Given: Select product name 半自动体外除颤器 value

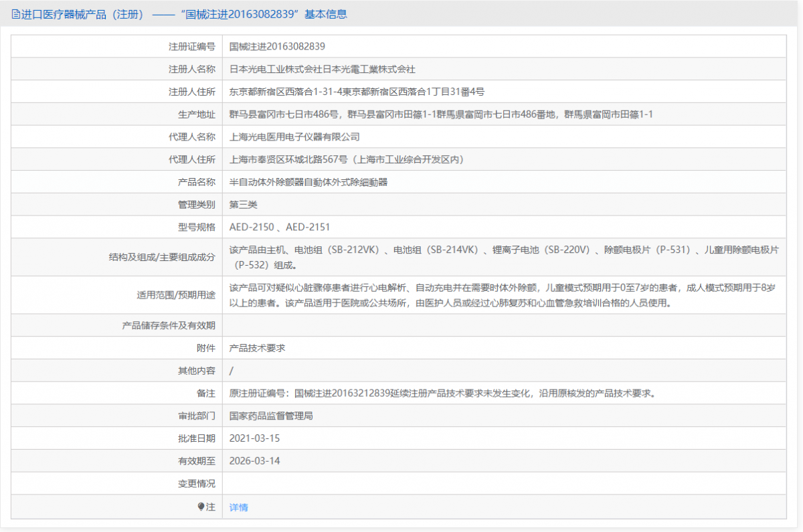Looking at the screenshot, I should click(x=308, y=182).
